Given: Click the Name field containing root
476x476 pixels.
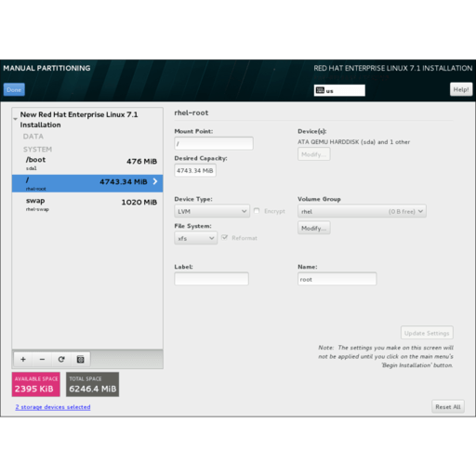Looking at the screenshot, I should pos(337,279).
